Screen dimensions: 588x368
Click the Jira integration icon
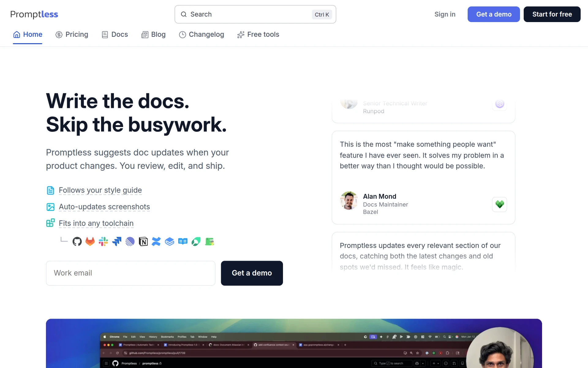pyautogui.click(x=117, y=242)
